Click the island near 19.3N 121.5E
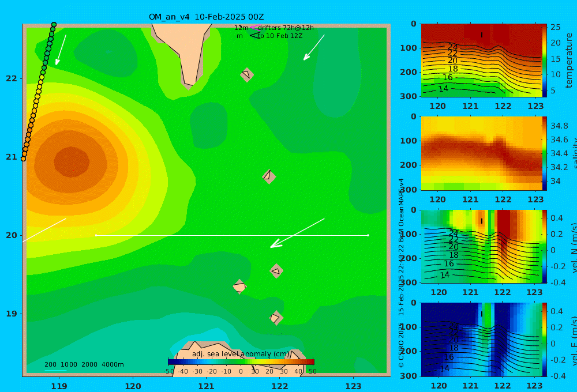Viewport: 577px width, 392px height. (x=239, y=287)
